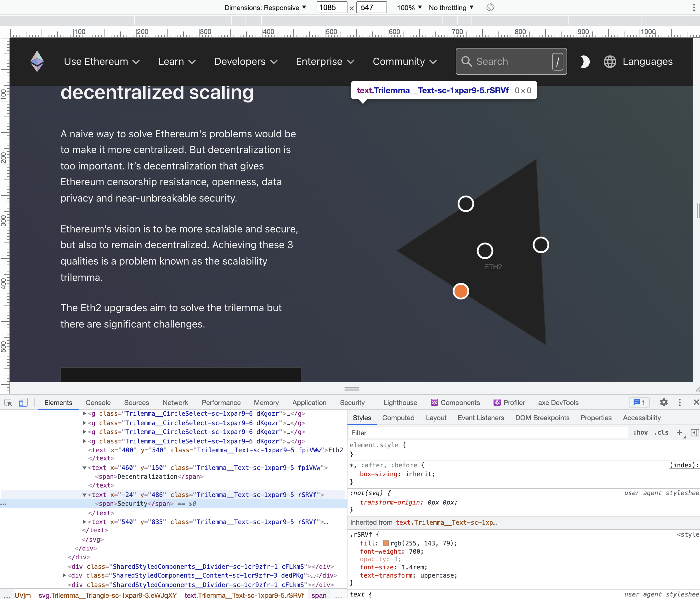Close the DevTools panel
Image resolution: width=700 pixels, height=599 pixels.
(696, 402)
